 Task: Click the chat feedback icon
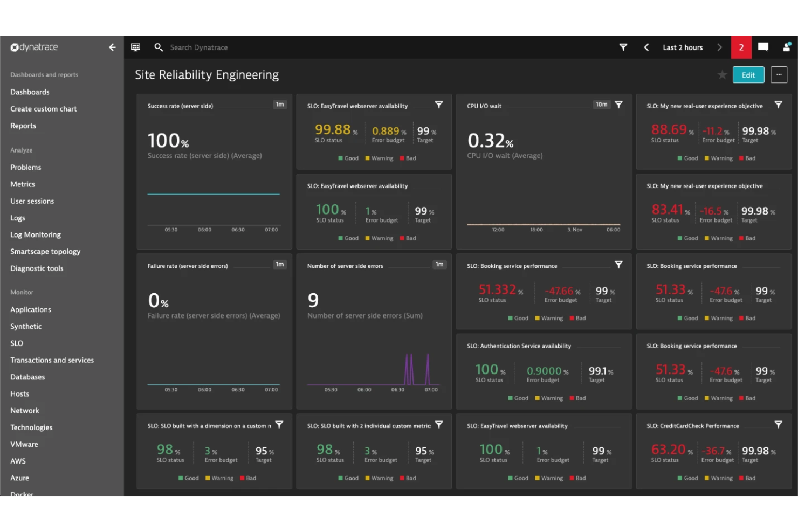pos(763,47)
